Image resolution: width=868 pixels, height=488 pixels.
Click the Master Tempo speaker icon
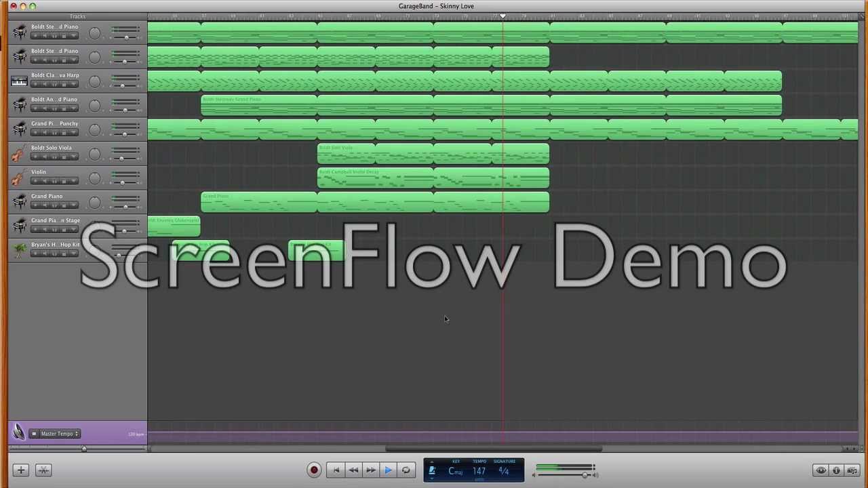point(18,432)
